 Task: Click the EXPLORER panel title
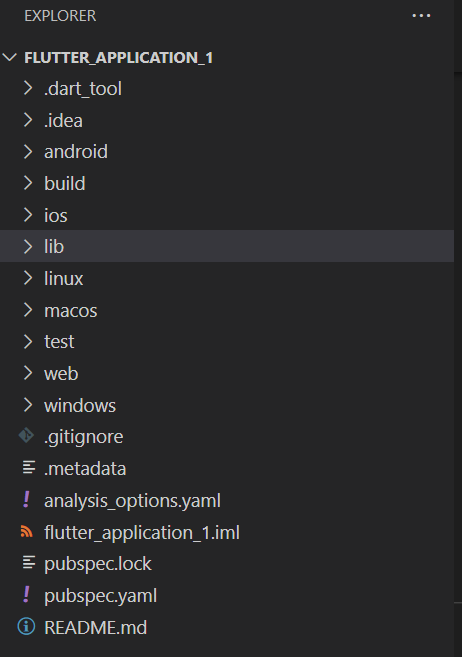click(x=60, y=16)
